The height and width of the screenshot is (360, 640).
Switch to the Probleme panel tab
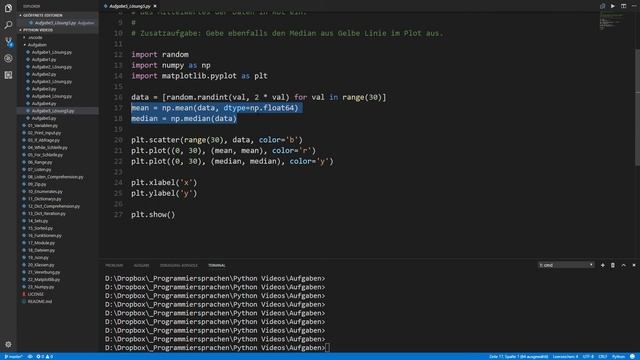coord(114,265)
